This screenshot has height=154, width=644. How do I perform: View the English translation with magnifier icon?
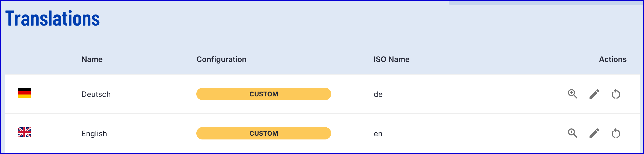[573, 133]
